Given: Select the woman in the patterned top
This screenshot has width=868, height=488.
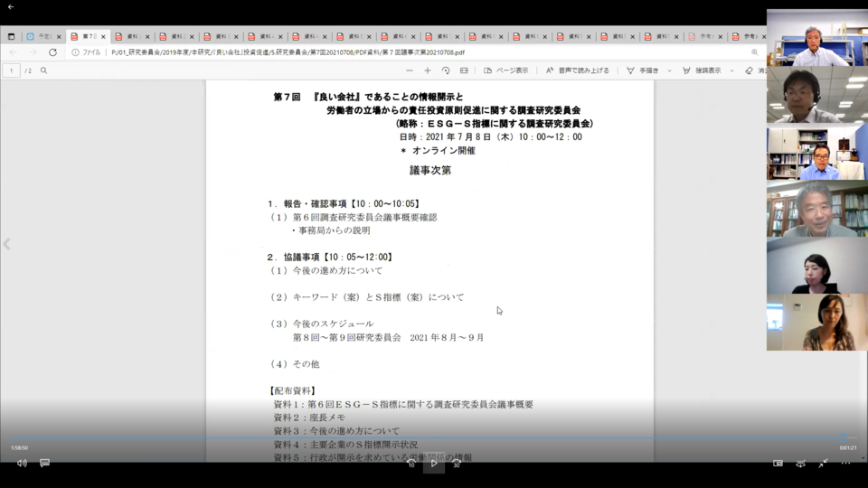Looking at the screenshot, I should tap(817, 323).
